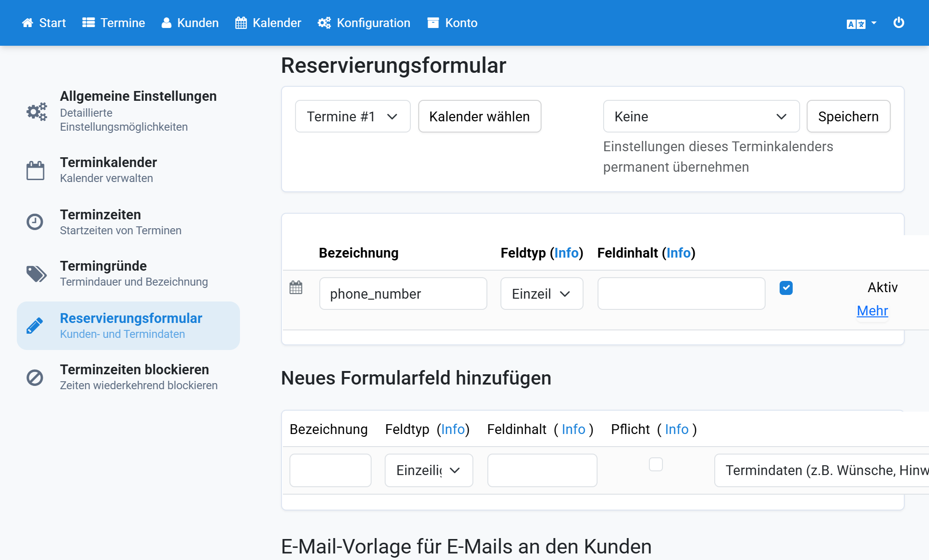Select Reservierungsformular in the sidebar

(x=128, y=326)
